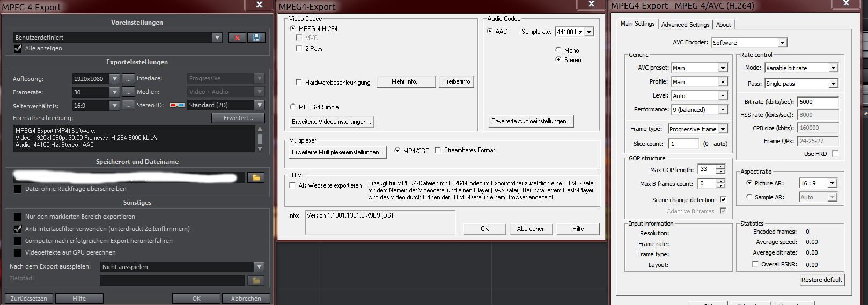The image size is (868, 305).
Task: Open the Zielpfad folder browse icon
Action: (x=255, y=280)
